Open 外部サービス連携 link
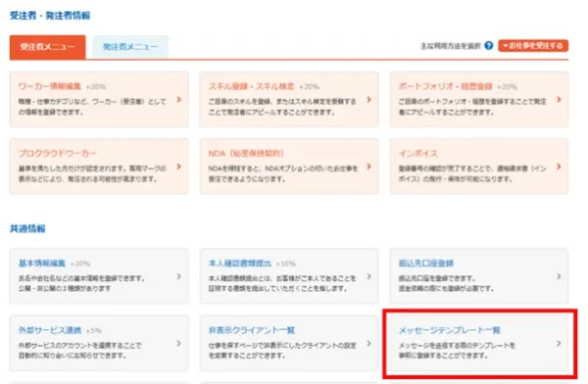The image size is (588, 384). pyautogui.click(x=50, y=330)
